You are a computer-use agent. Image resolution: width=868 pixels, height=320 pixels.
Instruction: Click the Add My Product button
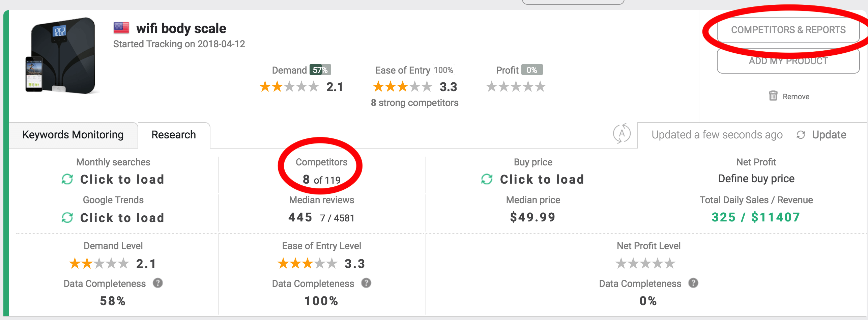(x=788, y=61)
